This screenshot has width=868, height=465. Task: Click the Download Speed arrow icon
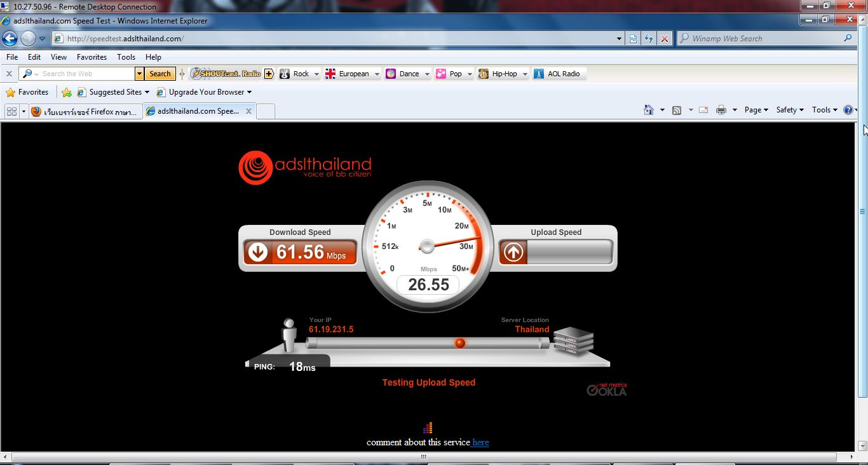(258, 252)
